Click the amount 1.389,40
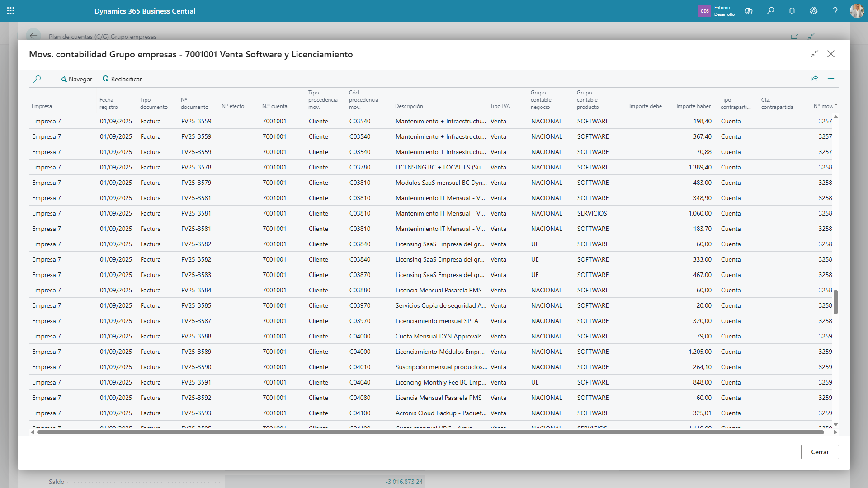 click(700, 167)
